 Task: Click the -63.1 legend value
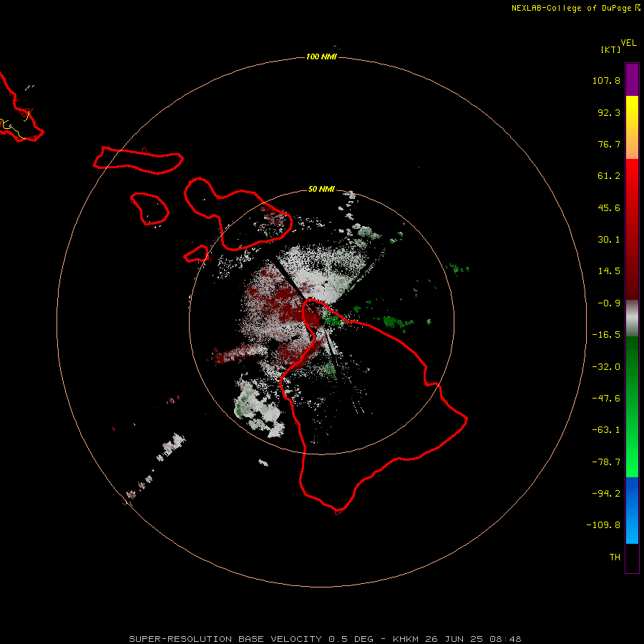point(606,430)
